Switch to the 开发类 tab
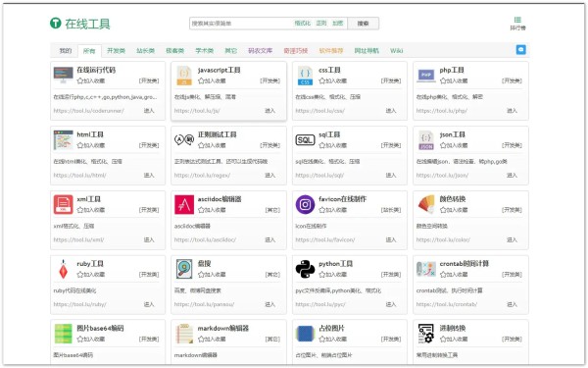This screenshot has width=588, height=368. click(116, 51)
